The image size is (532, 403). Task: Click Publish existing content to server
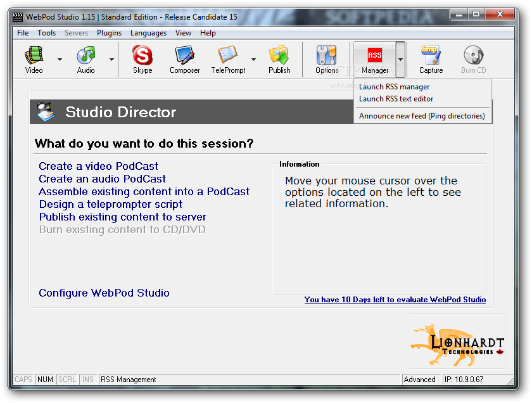point(122,217)
